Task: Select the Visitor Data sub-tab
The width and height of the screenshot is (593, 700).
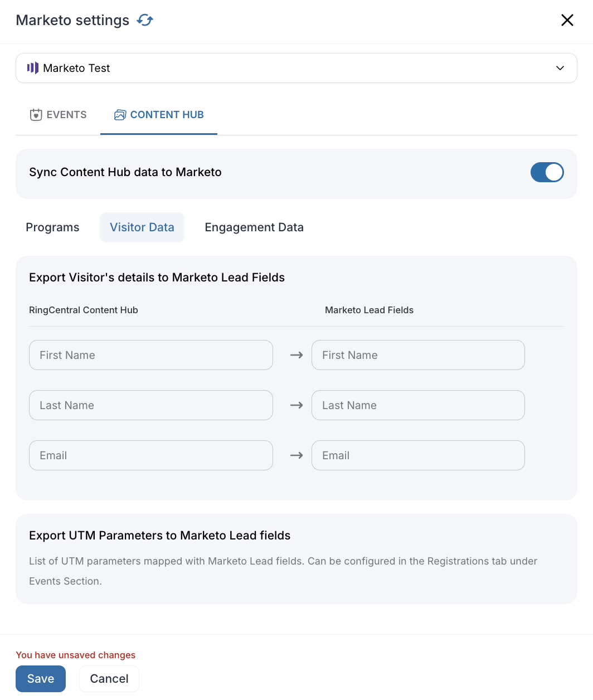Action: [x=142, y=227]
